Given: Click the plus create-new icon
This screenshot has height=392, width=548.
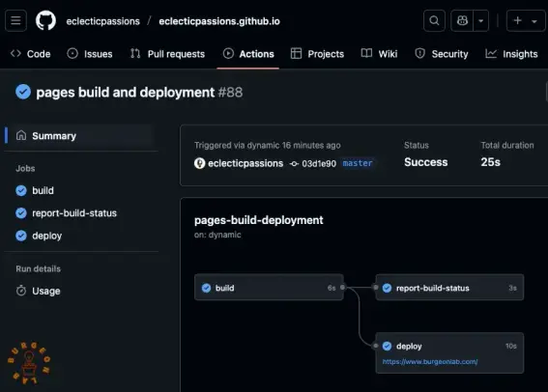Looking at the screenshot, I should click(x=518, y=21).
